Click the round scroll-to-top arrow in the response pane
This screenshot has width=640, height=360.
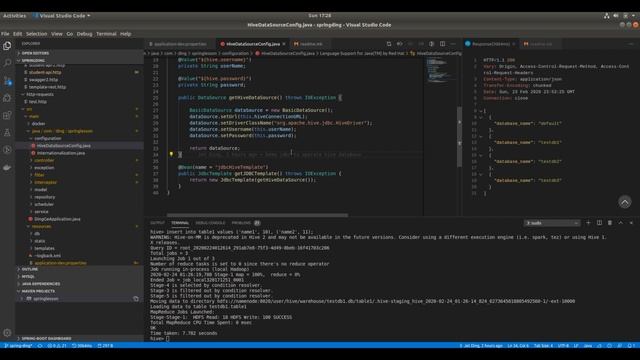[624, 202]
